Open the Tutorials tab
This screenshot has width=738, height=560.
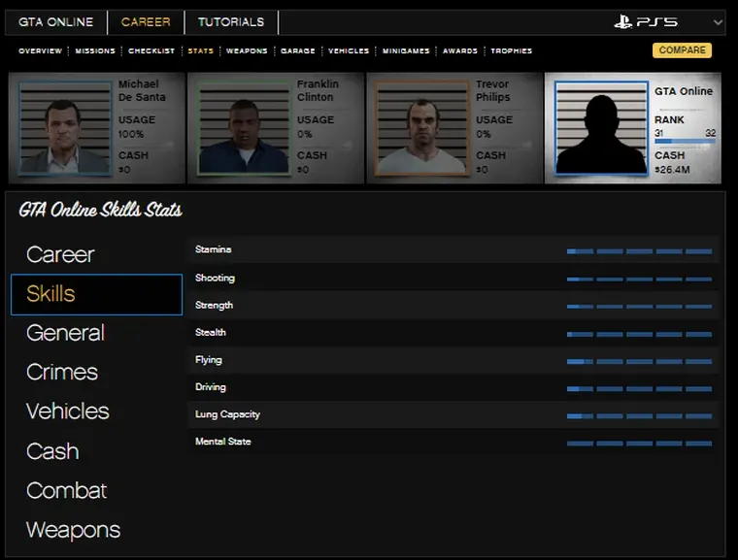pyautogui.click(x=231, y=22)
